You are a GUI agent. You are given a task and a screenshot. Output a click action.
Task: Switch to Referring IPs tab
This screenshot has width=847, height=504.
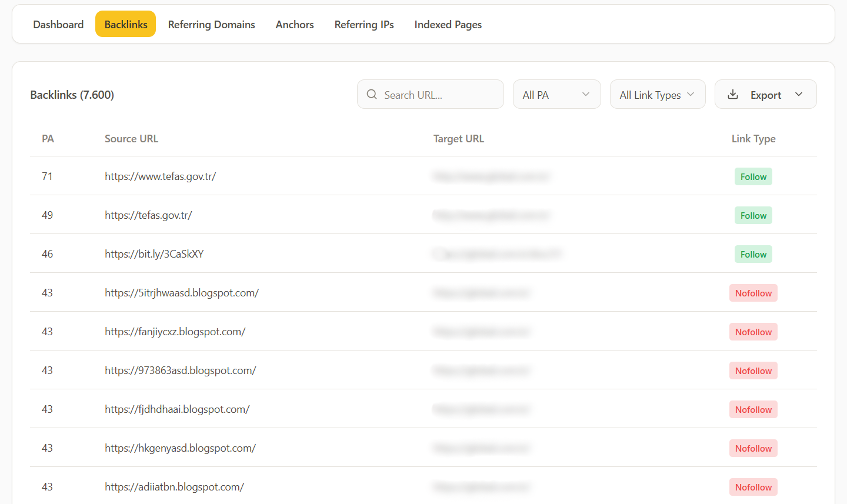click(x=364, y=25)
